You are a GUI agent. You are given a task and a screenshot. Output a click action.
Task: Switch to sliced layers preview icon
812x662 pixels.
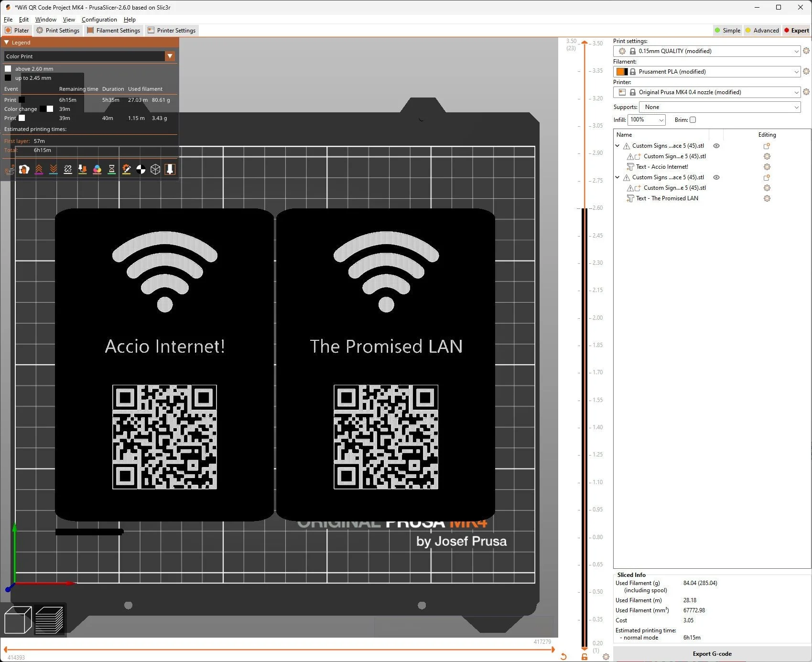point(49,620)
